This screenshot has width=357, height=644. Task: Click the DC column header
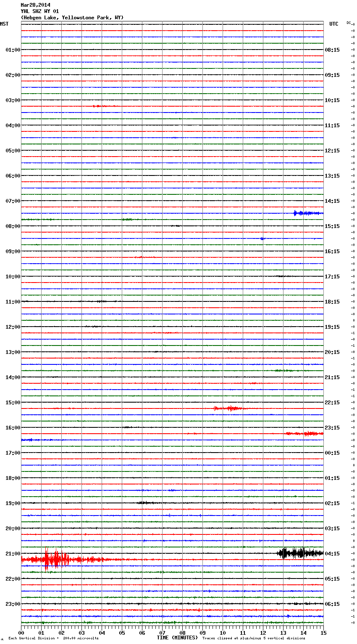coord(349,23)
